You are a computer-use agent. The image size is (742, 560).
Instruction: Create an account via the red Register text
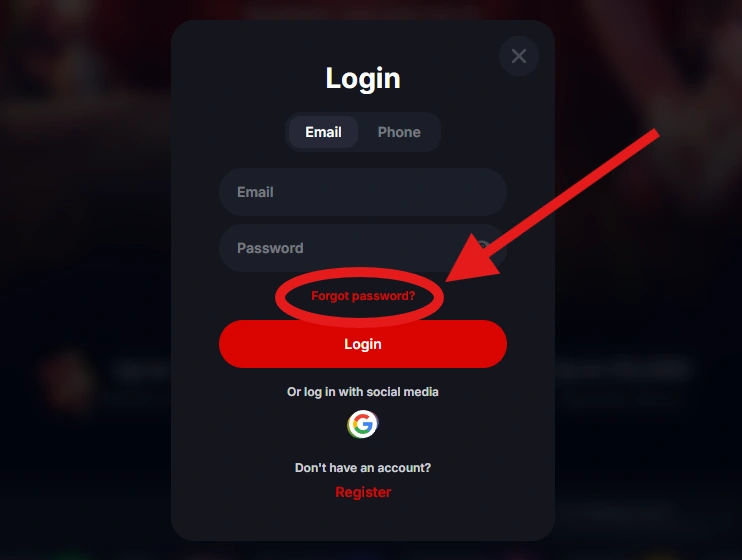363,492
